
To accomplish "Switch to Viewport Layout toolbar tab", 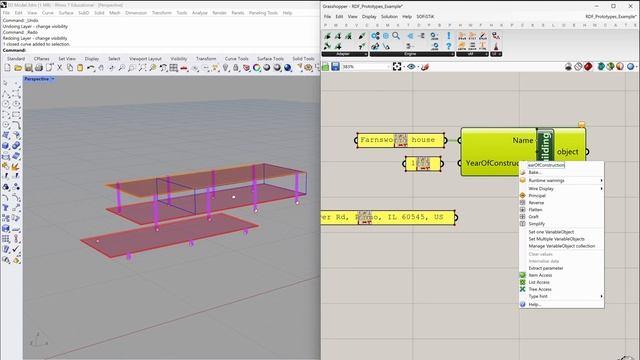I will pos(145,59).
